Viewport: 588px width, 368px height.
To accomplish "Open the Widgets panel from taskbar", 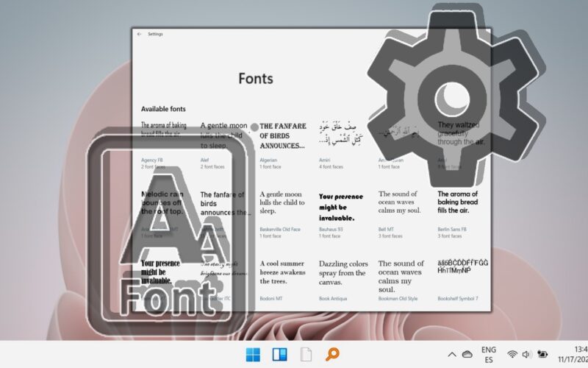I will tap(279, 354).
